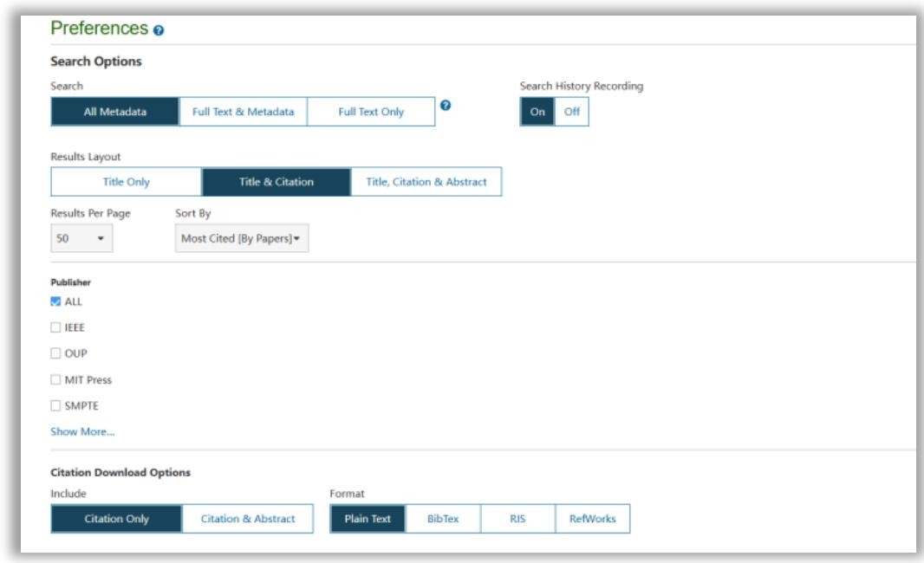The width and height of the screenshot is (924, 563).
Task: Choose BibTex citation format
Action: point(443,519)
